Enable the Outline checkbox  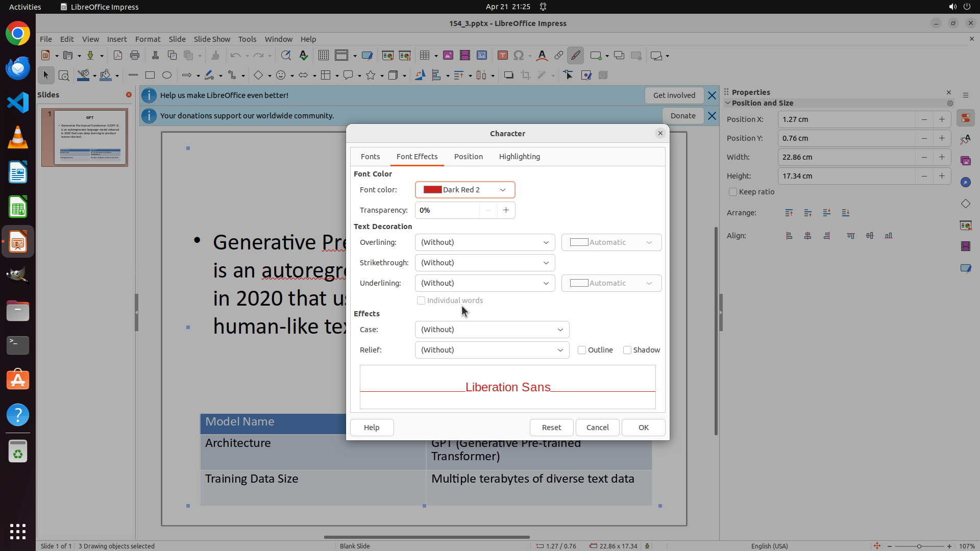pyautogui.click(x=582, y=350)
